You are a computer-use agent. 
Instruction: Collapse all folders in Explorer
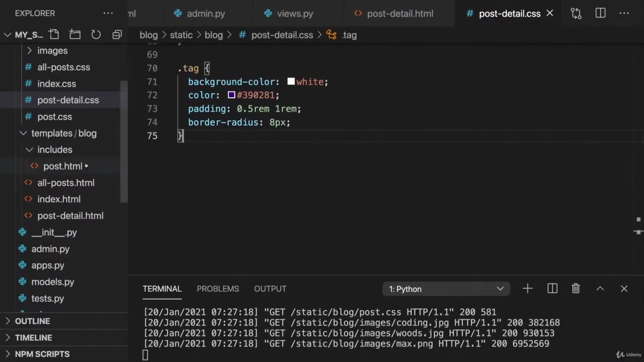click(x=117, y=35)
